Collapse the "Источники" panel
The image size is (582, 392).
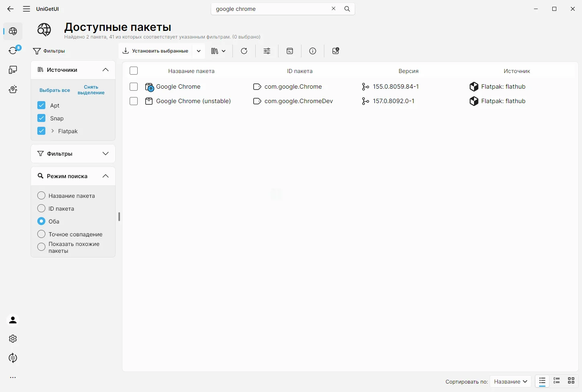click(x=106, y=70)
